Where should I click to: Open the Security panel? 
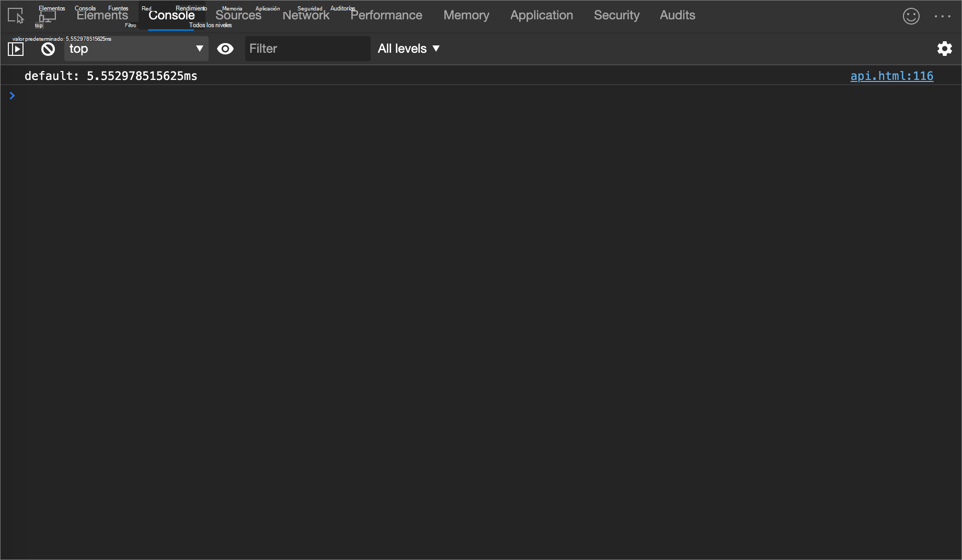click(x=616, y=15)
